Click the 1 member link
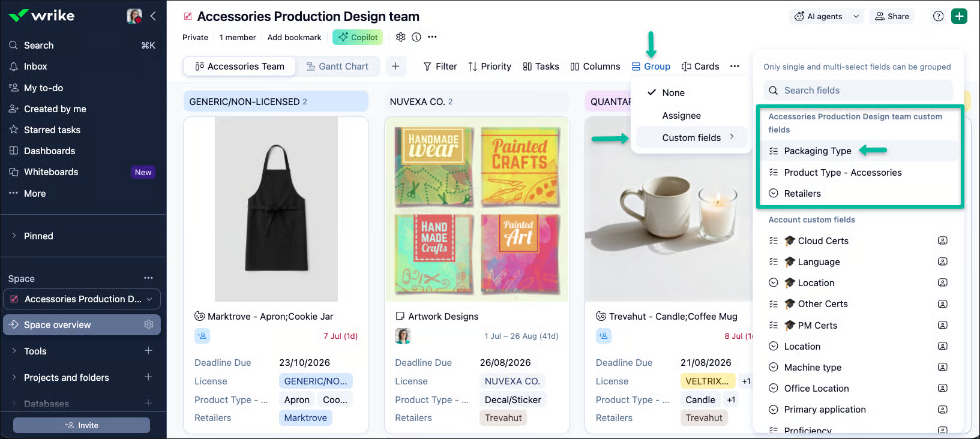The width and height of the screenshot is (980, 439). (238, 37)
